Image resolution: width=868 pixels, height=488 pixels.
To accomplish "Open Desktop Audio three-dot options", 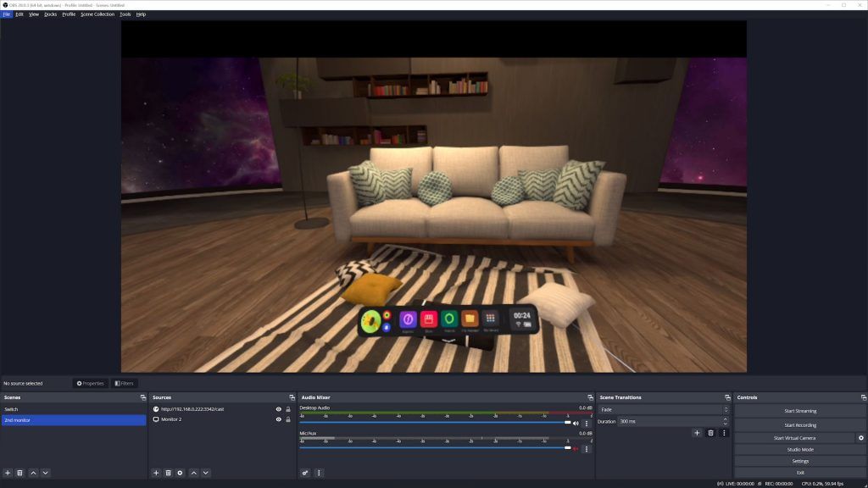I will click(587, 424).
